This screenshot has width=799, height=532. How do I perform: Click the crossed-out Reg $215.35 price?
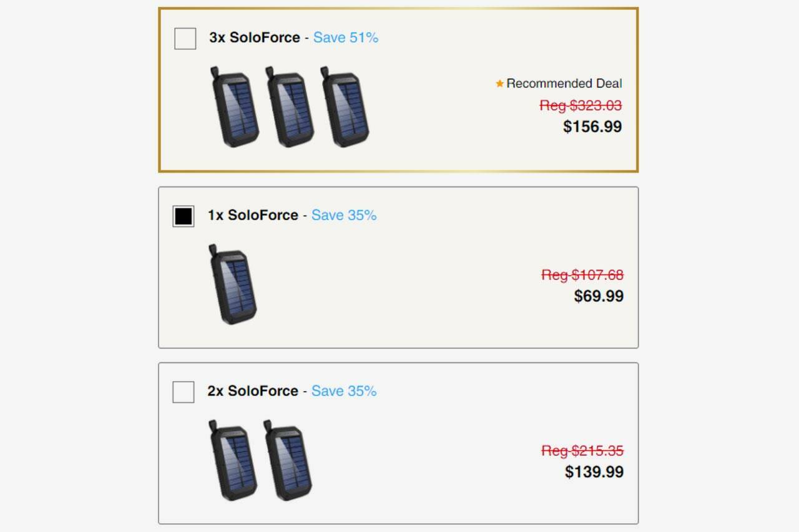582,450
